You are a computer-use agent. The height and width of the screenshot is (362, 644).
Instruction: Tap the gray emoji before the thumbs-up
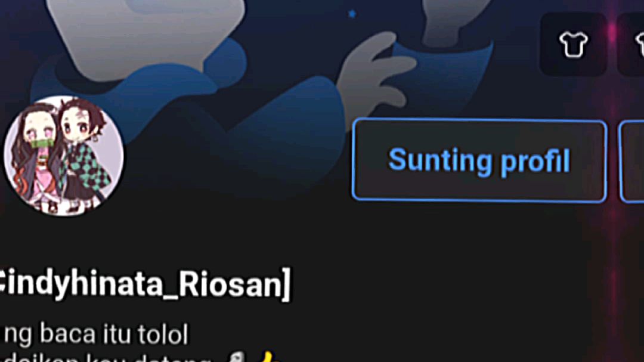[x=238, y=357]
